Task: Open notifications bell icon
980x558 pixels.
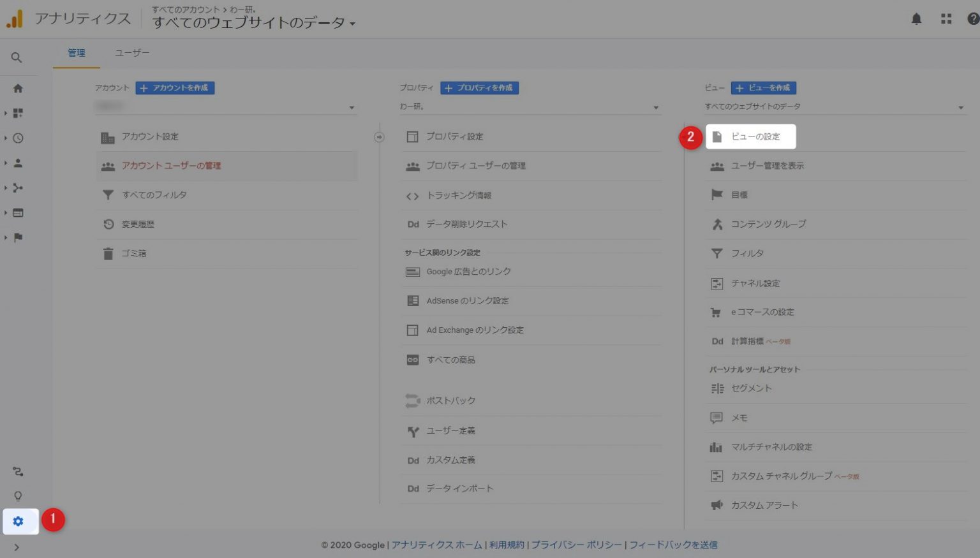Action: coord(916,19)
